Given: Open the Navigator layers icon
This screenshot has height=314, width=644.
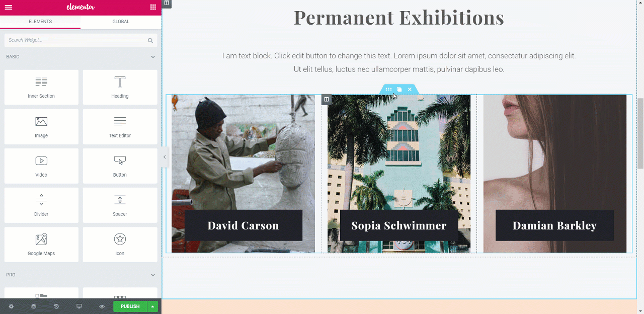Looking at the screenshot, I should point(34,306).
